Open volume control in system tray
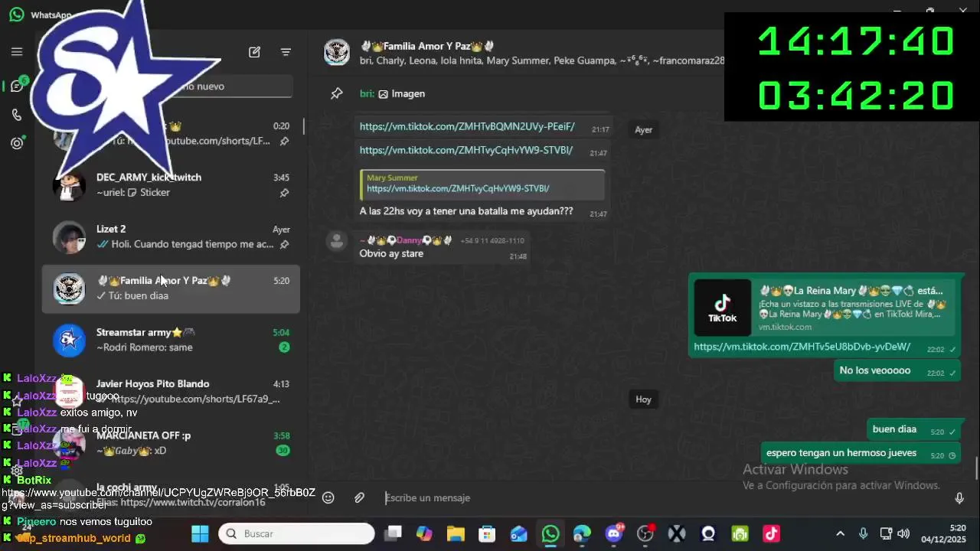 click(903, 533)
